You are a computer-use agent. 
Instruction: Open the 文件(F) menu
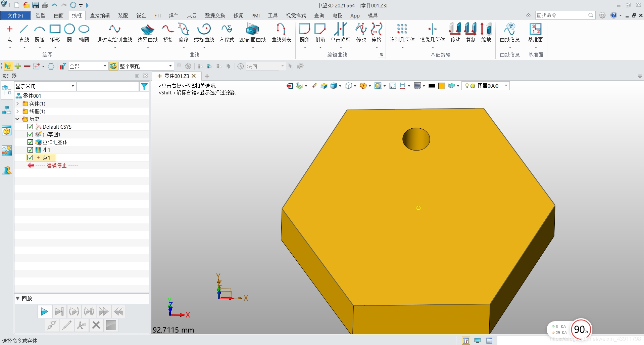pyautogui.click(x=15, y=15)
